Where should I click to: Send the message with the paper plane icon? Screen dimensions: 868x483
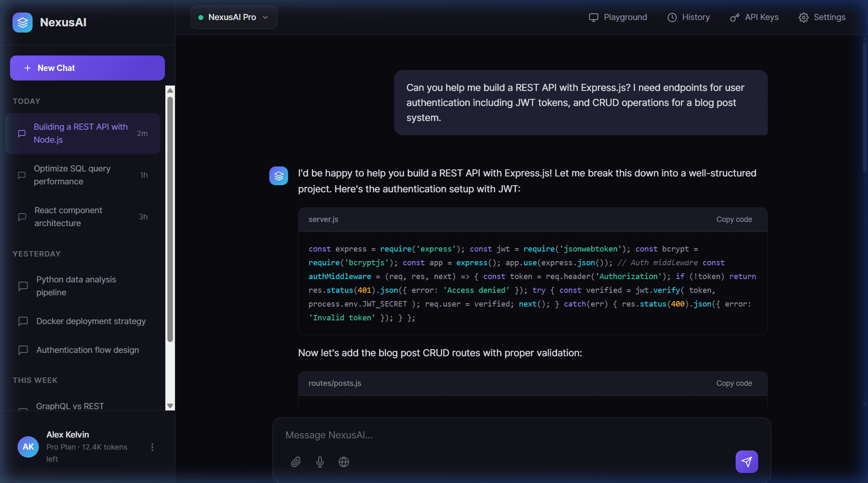pyautogui.click(x=747, y=462)
